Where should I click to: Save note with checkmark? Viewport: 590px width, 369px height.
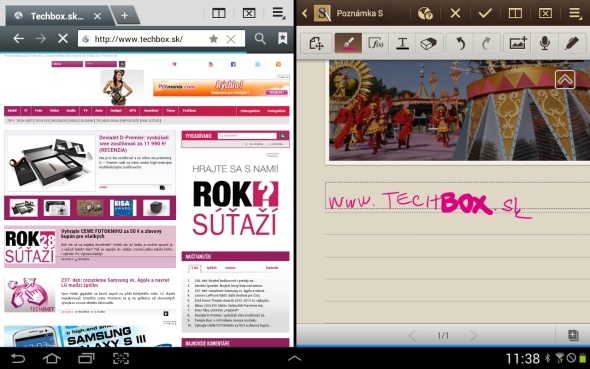point(485,14)
